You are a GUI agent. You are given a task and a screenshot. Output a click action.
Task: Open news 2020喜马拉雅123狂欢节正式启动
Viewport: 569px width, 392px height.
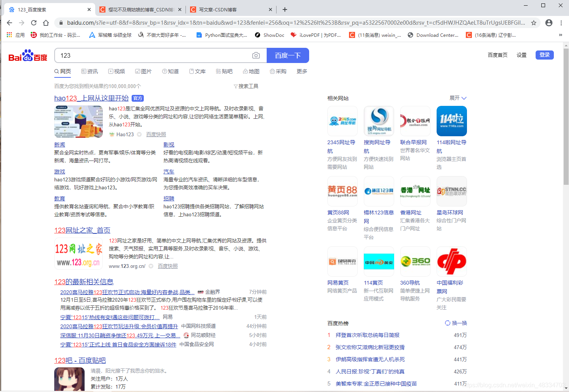[x=127, y=292]
